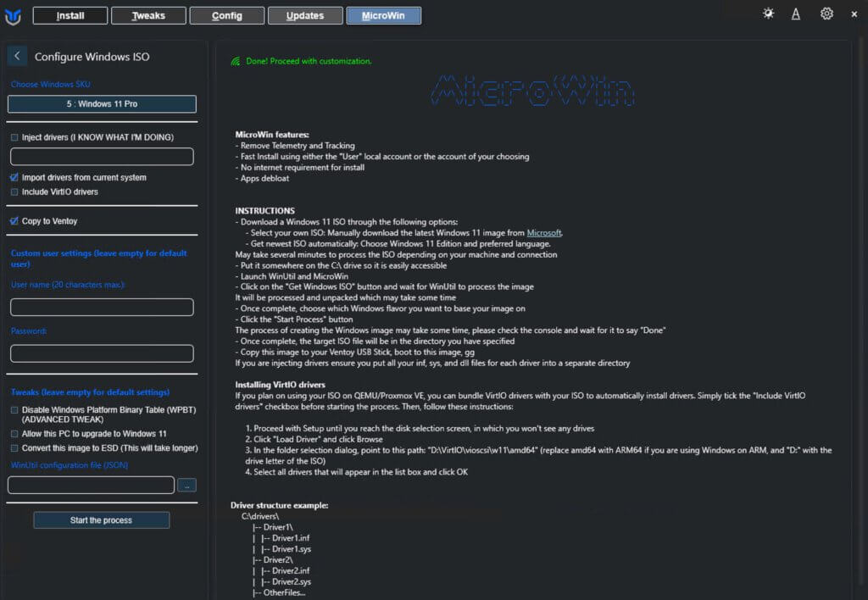Tick Include VirtIO drivers checkbox
868x600 pixels.
coord(14,192)
